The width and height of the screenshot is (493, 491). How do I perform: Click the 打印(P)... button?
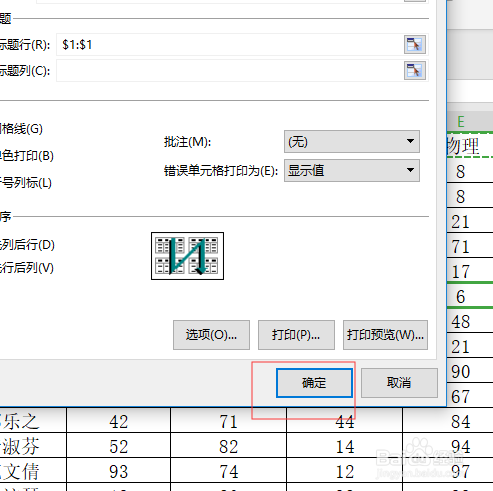(x=296, y=335)
